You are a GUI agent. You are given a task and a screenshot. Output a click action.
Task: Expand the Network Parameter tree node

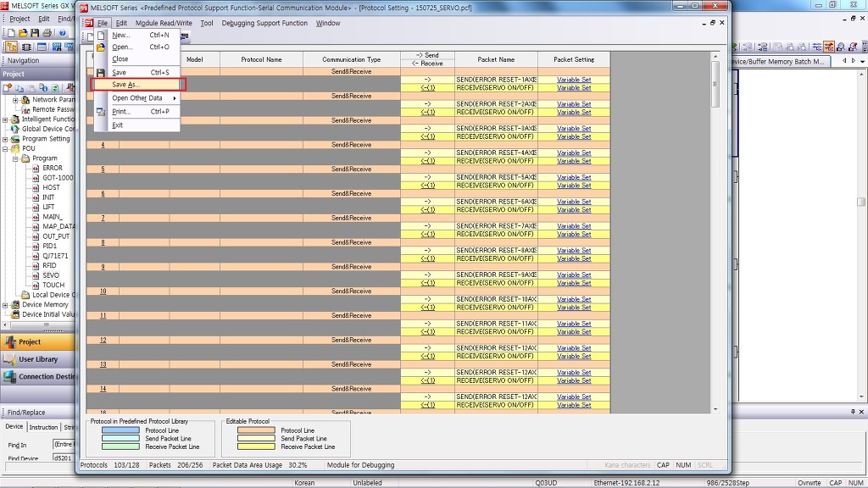(15, 100)
